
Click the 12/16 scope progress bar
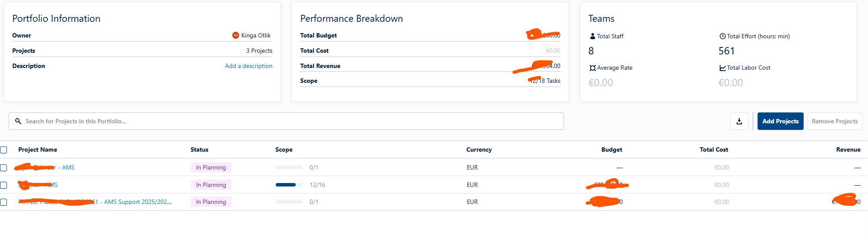coord(289,185)
